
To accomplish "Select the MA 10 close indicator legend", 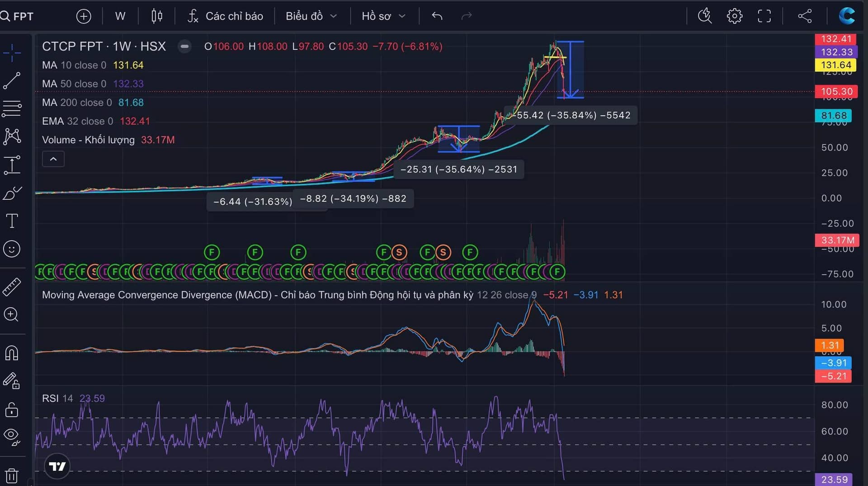I will pos(93,65).
